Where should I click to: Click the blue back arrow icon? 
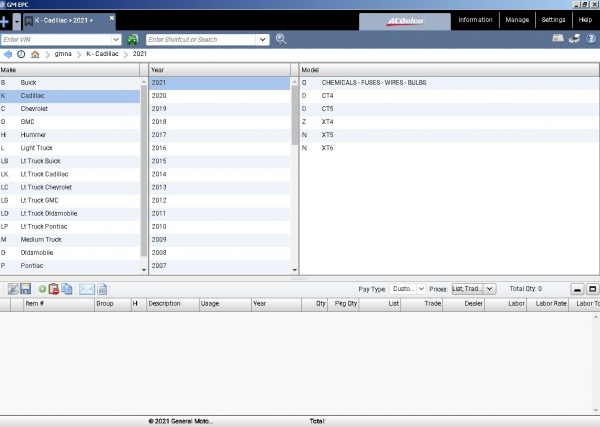pos(8,54)
